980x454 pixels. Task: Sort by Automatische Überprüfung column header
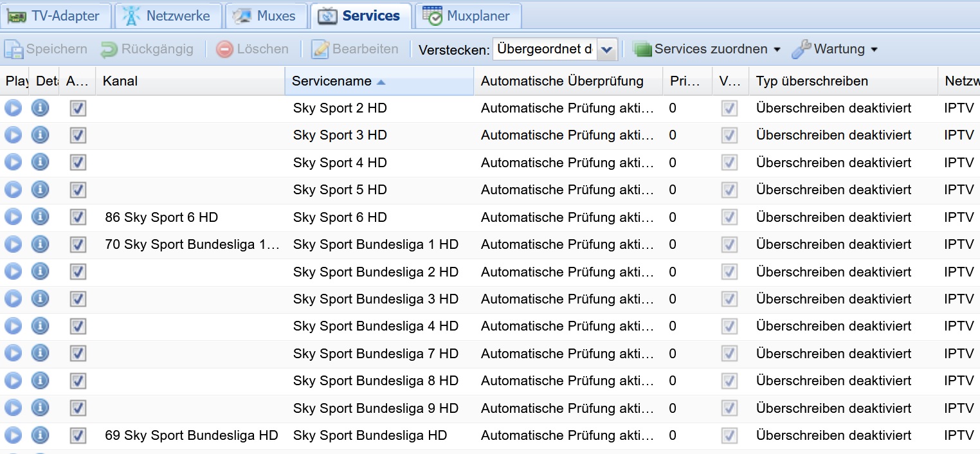(x=568, y=81)
